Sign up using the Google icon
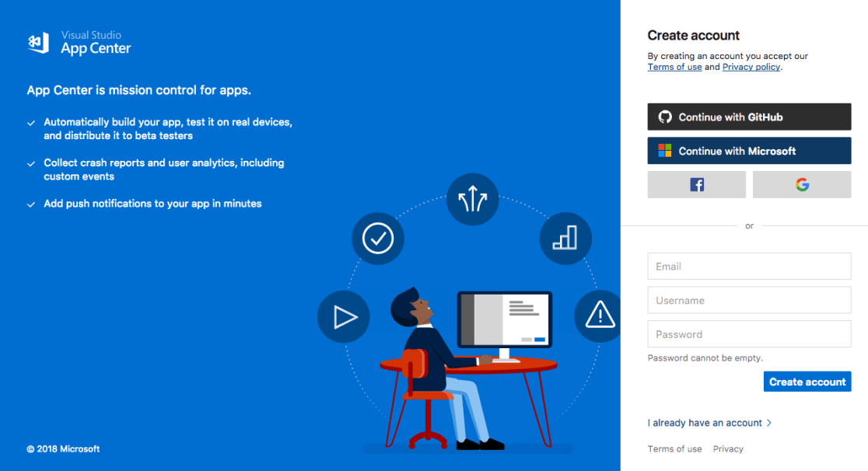868x471 pixels. pos(802,184)
